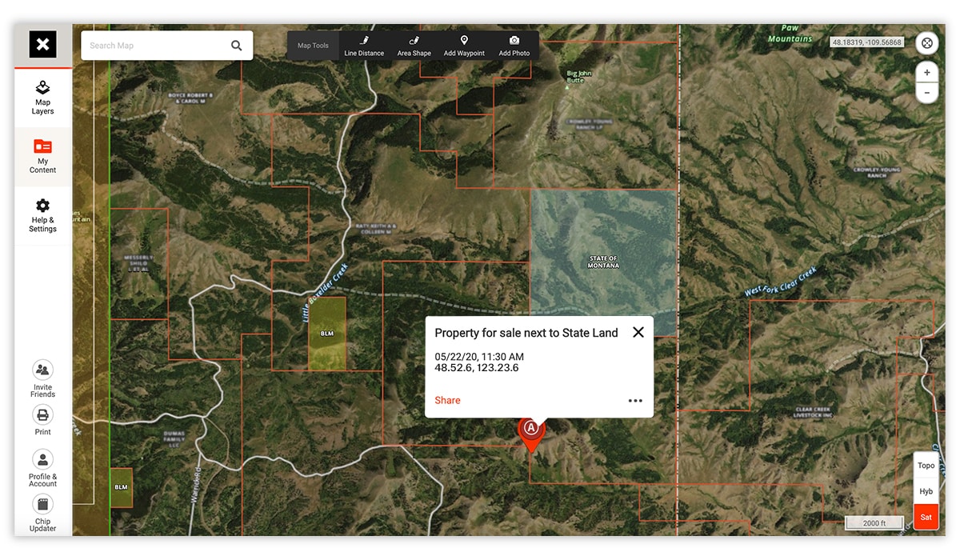
Task: Select the Sat basemap option
Action: click(926, 517)
